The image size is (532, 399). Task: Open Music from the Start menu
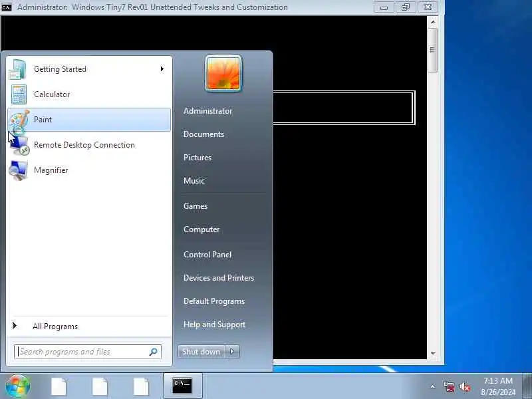click(194, 180)
